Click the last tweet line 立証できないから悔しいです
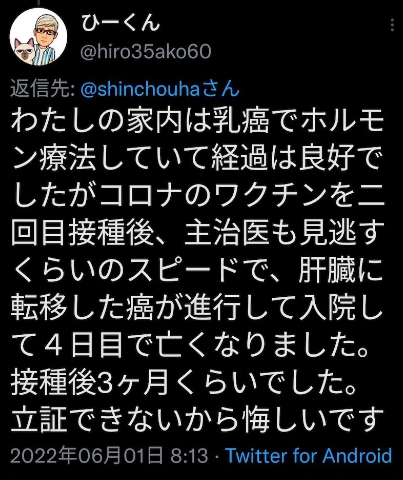 197,420
